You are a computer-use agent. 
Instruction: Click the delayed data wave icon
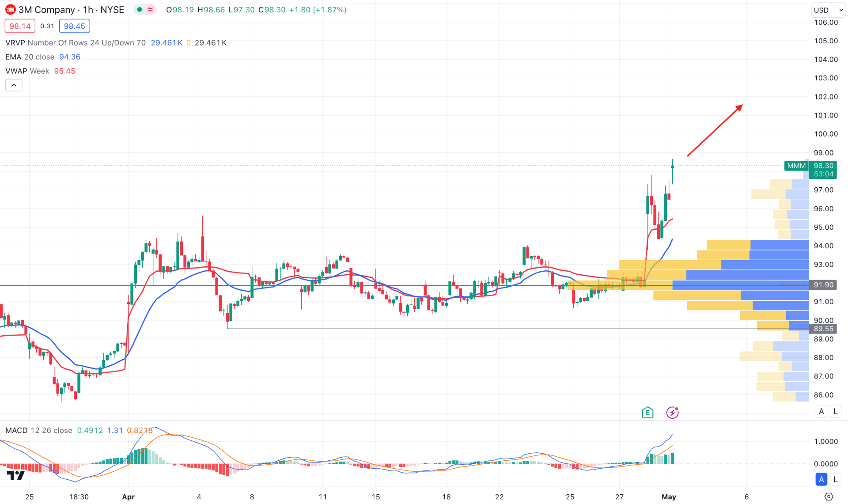click(x=150, y=10)
